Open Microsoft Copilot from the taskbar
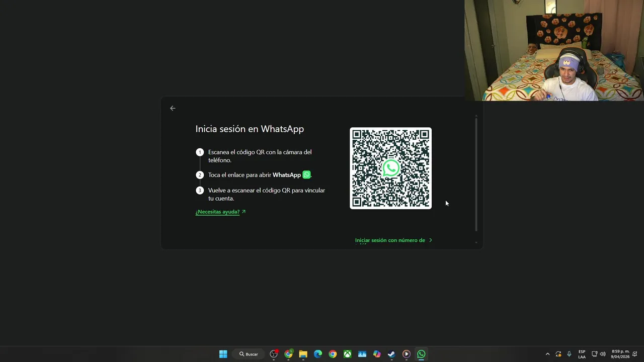The width and height of the screenshot is (644, 362). tap(377, 354)
